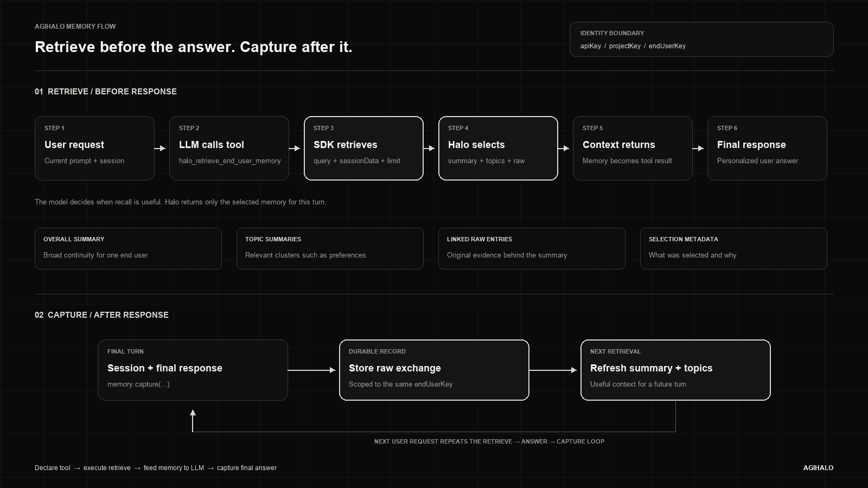868x488 pixels.
Task: Click the 'NEXT RETRIEVAL' label
Action: pyautogui.click(x=615, y=352)
